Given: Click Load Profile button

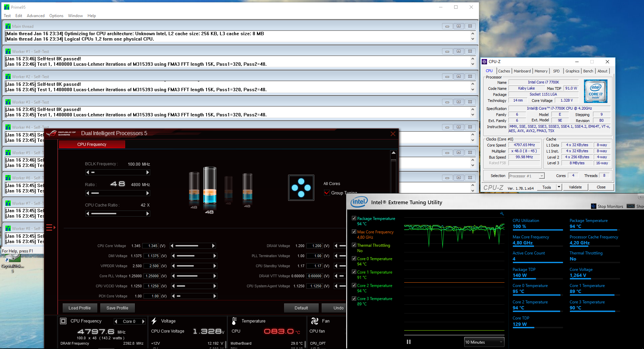Looking at the screenshot, I should tap(80, 308).
